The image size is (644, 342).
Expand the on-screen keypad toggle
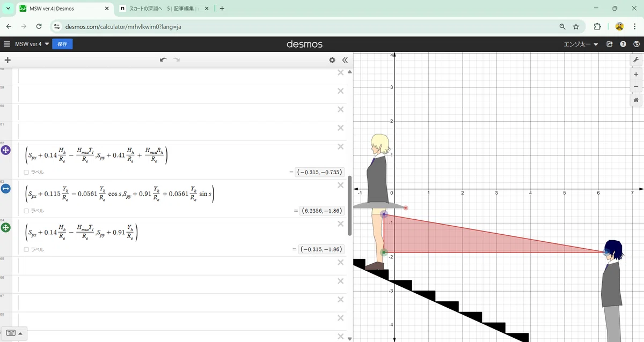14,332
